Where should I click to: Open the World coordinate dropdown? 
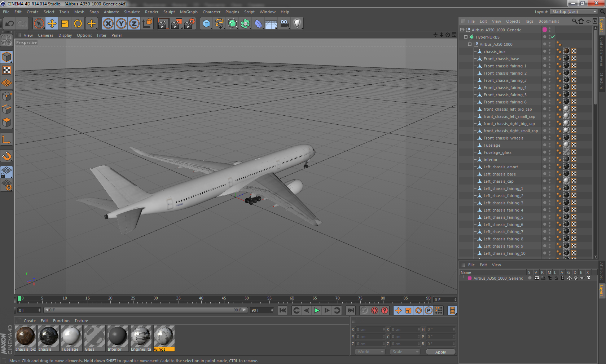click(370, 352)
